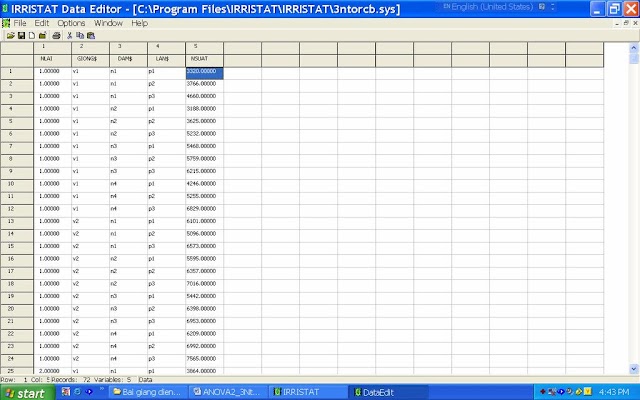640x400 pixels.
Task: Click the vertical scrollbar thumb
Action: click(x=634, y=59)
